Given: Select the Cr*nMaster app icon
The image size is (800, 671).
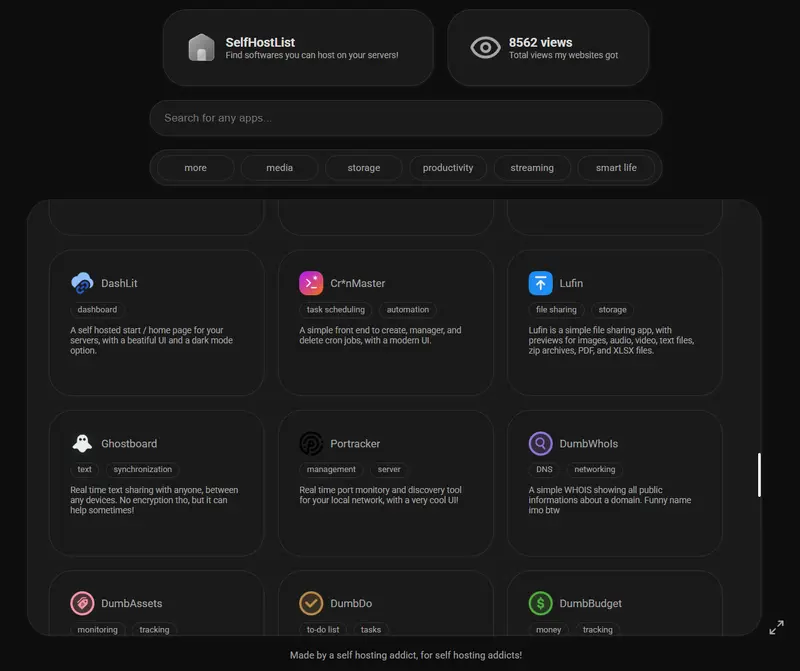Looking at the screenshot, I should (310, 283).
